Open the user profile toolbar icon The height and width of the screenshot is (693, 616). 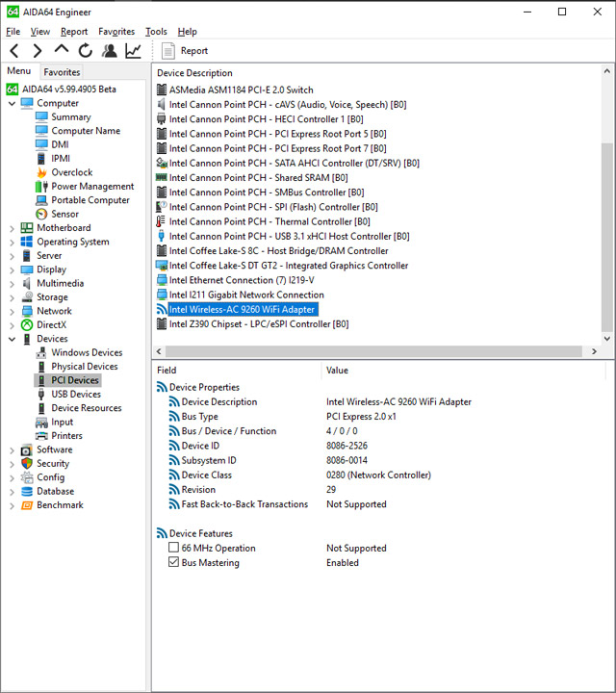tap(109, 51)
